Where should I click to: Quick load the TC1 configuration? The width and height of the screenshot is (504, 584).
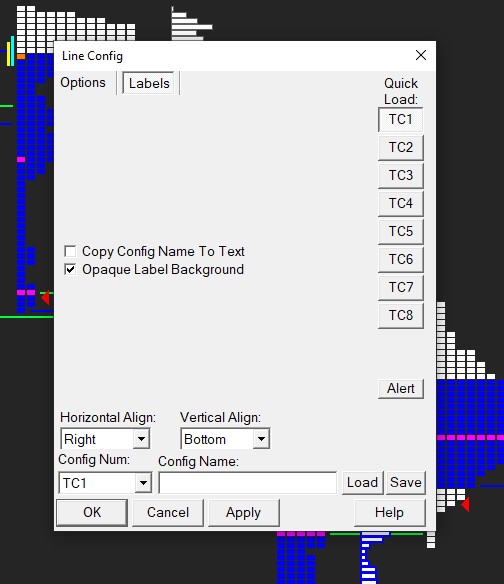(x=401, y=120)
